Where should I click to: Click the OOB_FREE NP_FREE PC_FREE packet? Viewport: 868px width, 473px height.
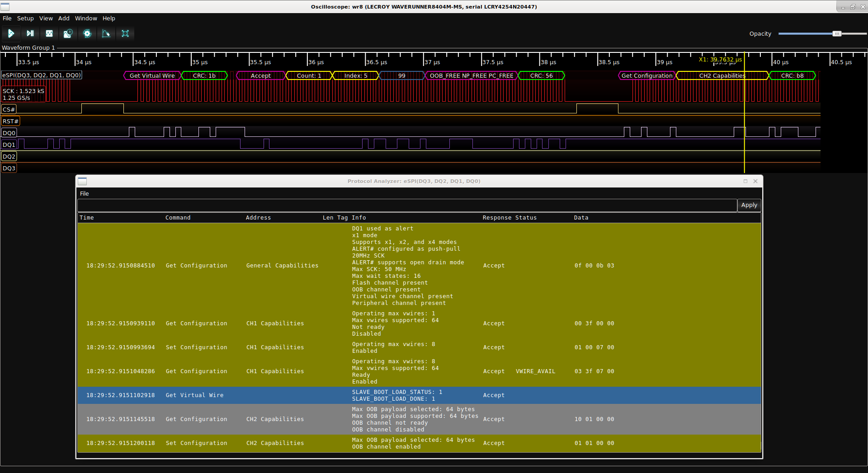(472, 75)
